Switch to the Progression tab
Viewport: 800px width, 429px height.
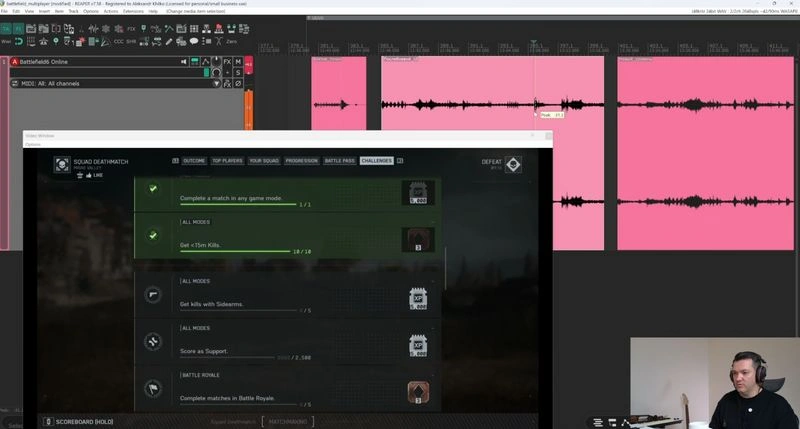[x=302, y=161]
